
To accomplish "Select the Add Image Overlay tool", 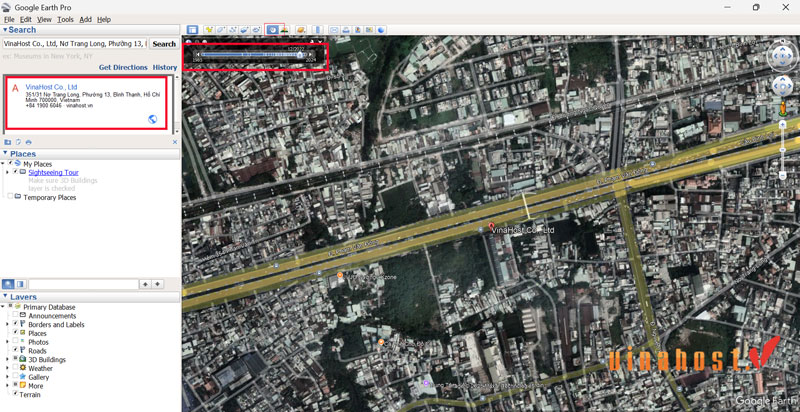I will (244, 30).
